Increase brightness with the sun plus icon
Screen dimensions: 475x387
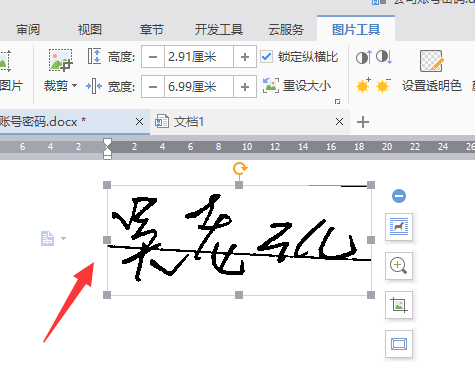pyautogui.click(x=363, y=85)
